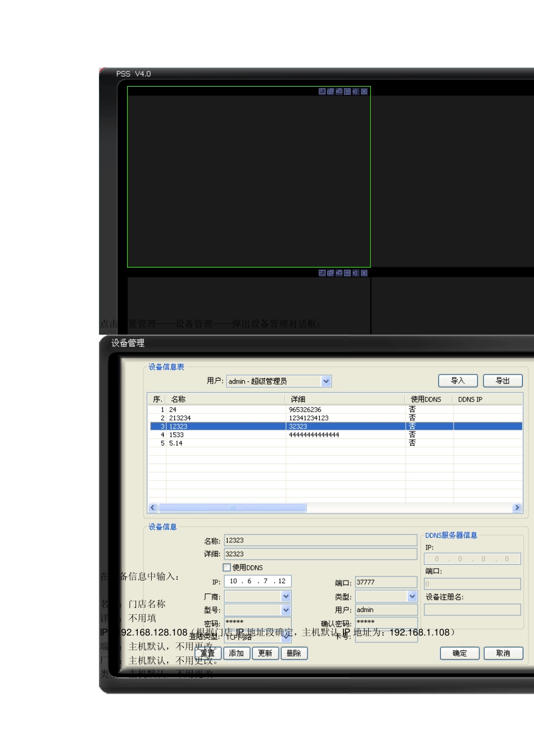Expand the 类型 type dropdown
The width and height of the screenshot is (534, 756).
412,596
